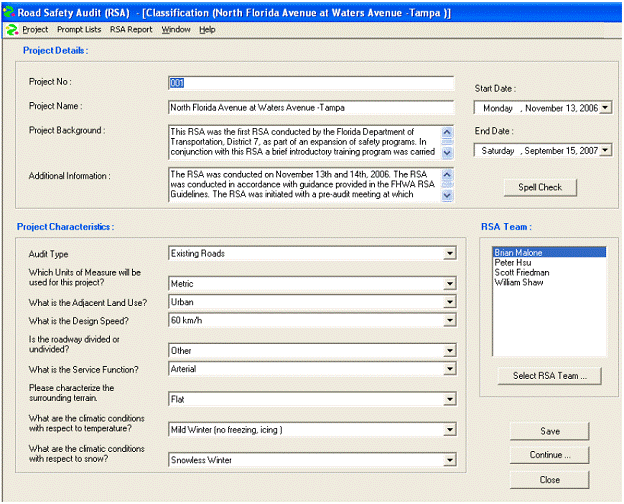Expand the temperature conditions dropdown showing Mild Winter
This screenshot has height=504, width=624.
450,430
